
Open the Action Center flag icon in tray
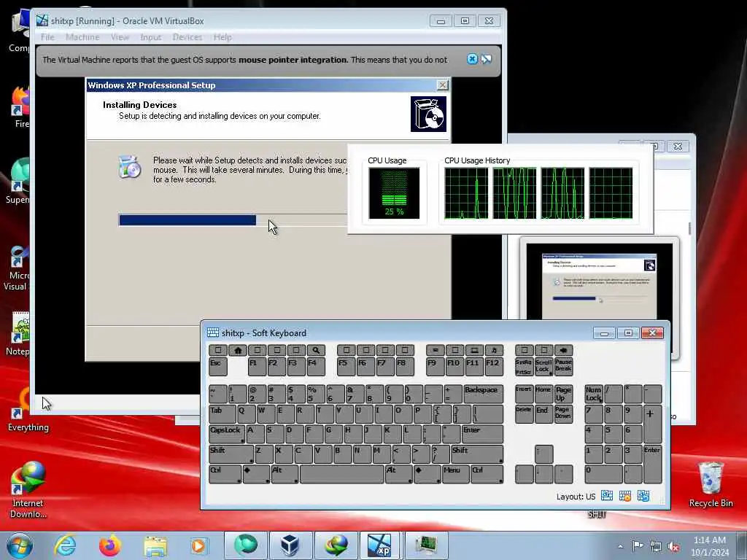(x=638, y=545)
